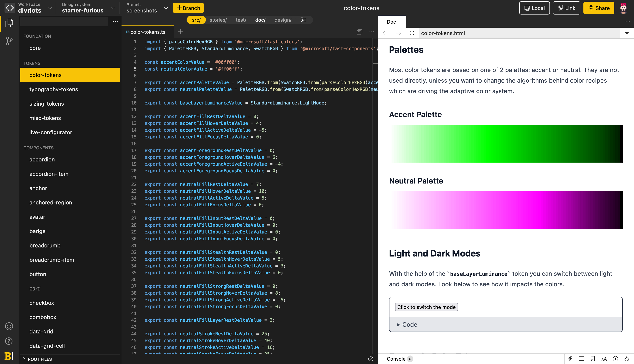Viewport: 634px width, 364px height.
Task: Select typography-tokens in the sidebar
Action: coord(54,89)
